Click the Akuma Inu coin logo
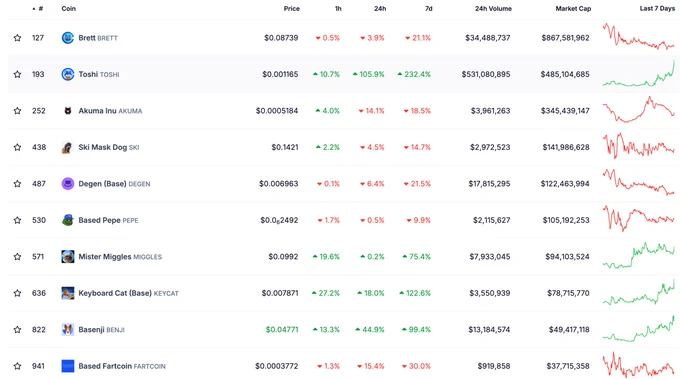 click(x=68, y=111)
